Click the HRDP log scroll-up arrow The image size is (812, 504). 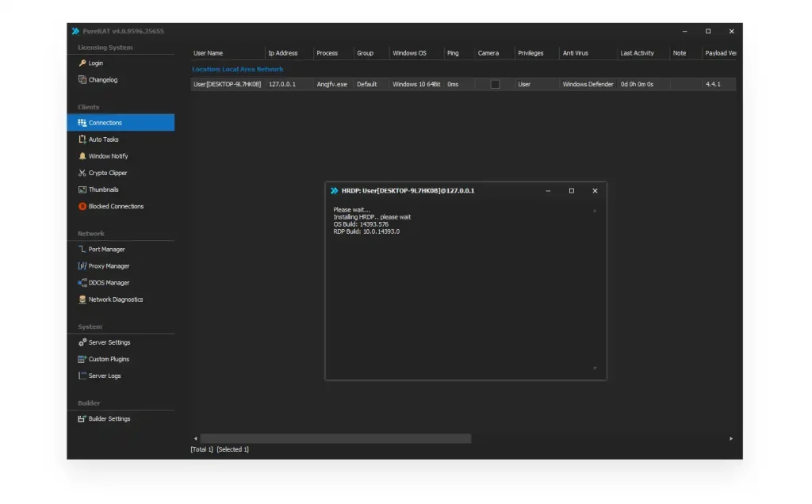[x=595, y=211]
